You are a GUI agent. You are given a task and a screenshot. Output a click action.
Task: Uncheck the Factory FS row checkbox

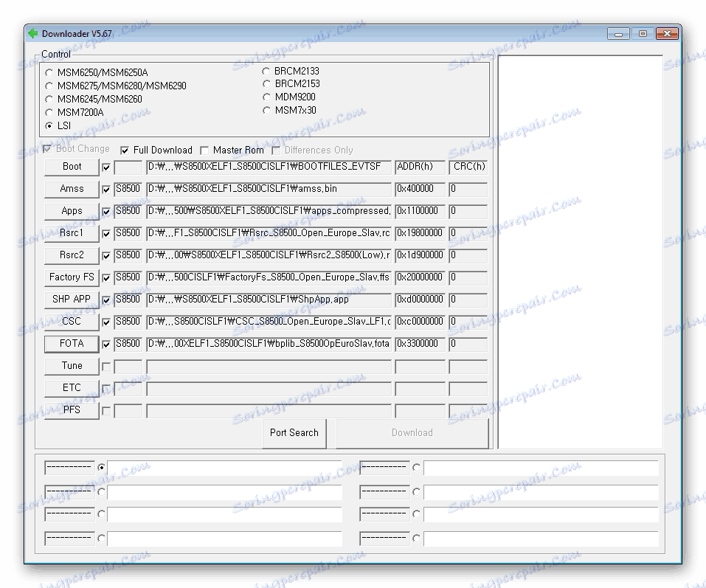(x=106, y=278)
